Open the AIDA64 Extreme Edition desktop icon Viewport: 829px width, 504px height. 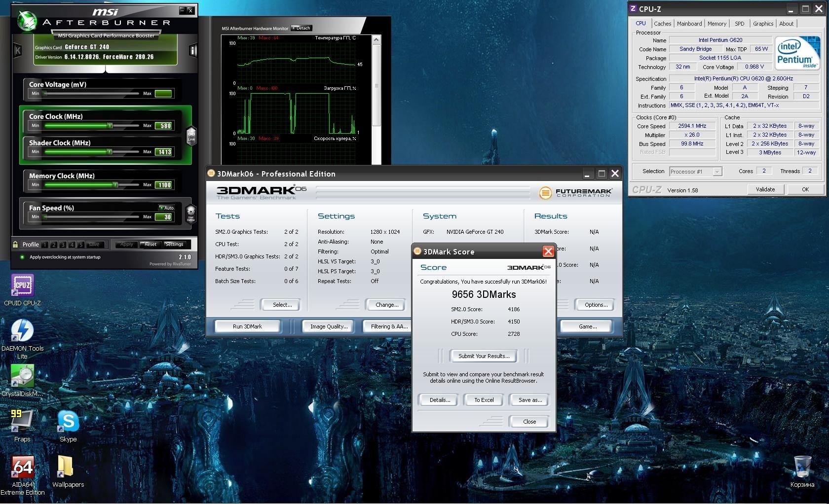click(x=22, y=475)
